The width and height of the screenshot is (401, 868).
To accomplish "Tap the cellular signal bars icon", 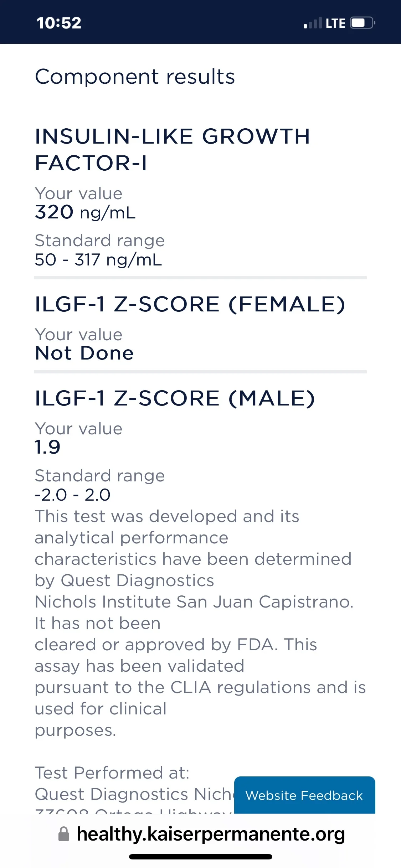I will (x=313, y=23).
